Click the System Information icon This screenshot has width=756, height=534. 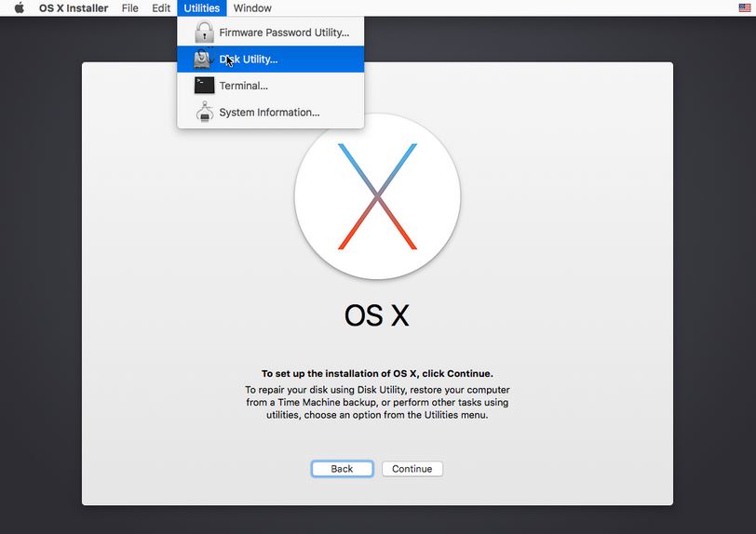coord(205,112)
